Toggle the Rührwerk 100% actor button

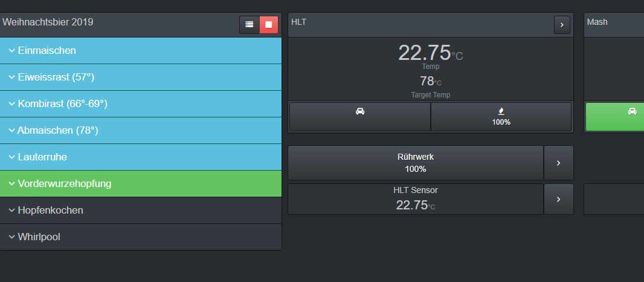416,163
